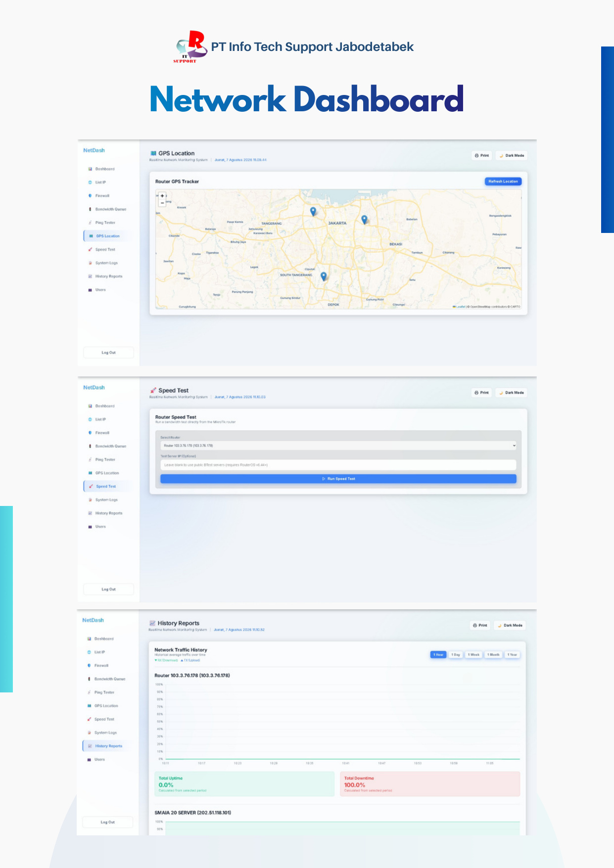
Task: Click Firewall shield icon in GPS Location panel
Action: point(90,196)
